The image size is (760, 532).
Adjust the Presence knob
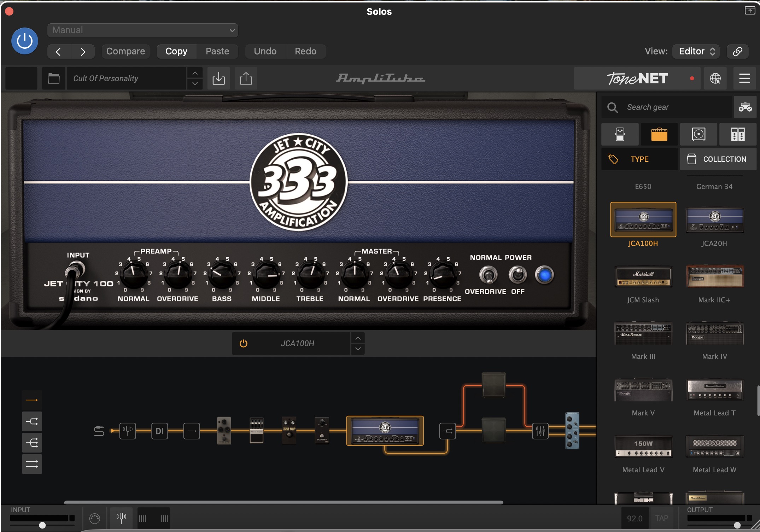coord(443,275)
